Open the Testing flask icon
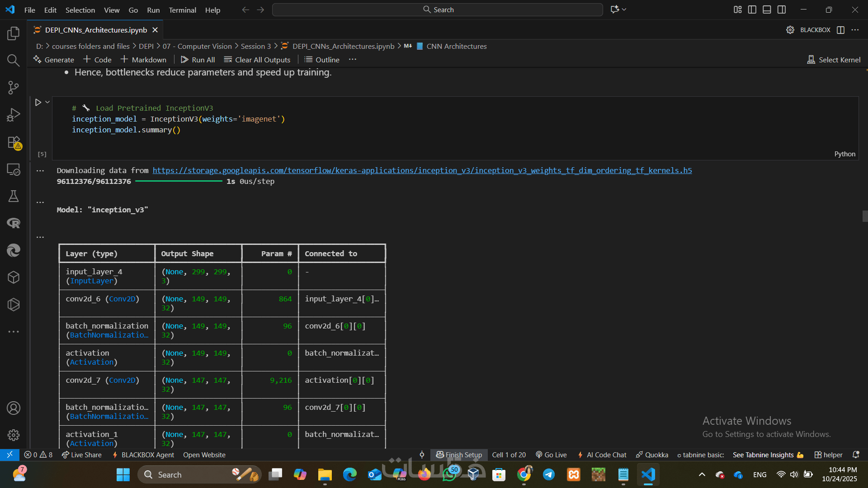The width and height of the screenshot is (868, 488). coord(14,196)
